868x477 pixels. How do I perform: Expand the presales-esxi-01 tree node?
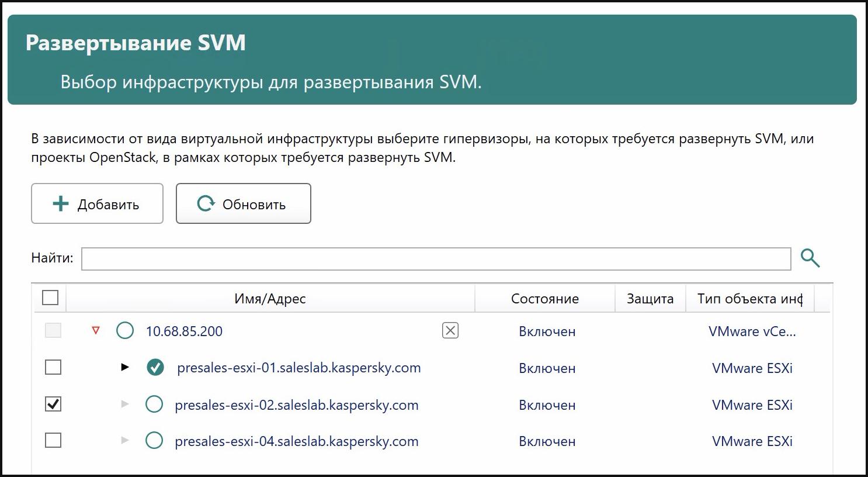point(125,368)
